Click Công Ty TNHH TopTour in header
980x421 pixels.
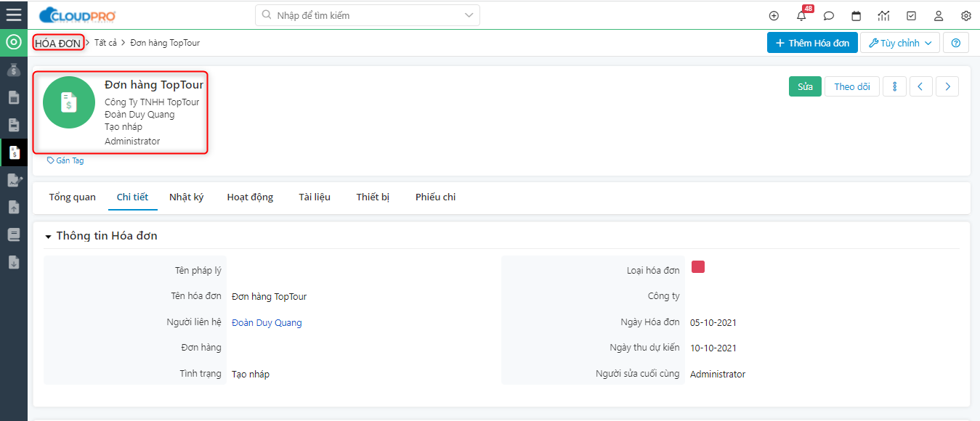[152, 102]
